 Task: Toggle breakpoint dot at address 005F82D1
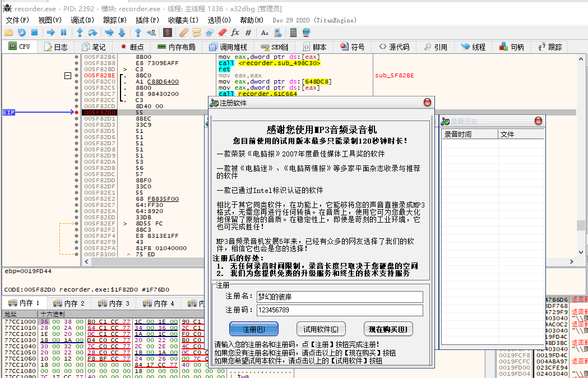pyautogui.click(x=76, y=119)
